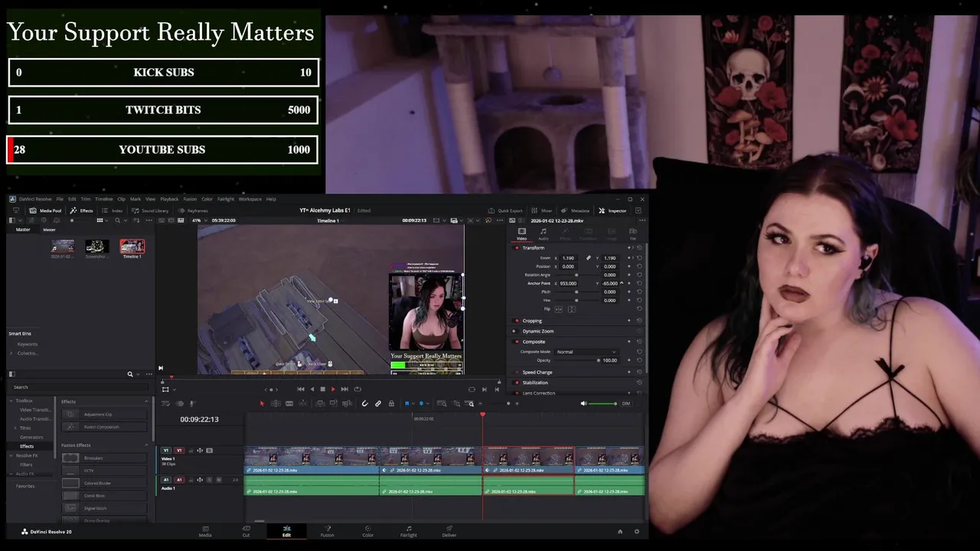
Task: Open the Fairlight menu
Action: tap(226, 199)
